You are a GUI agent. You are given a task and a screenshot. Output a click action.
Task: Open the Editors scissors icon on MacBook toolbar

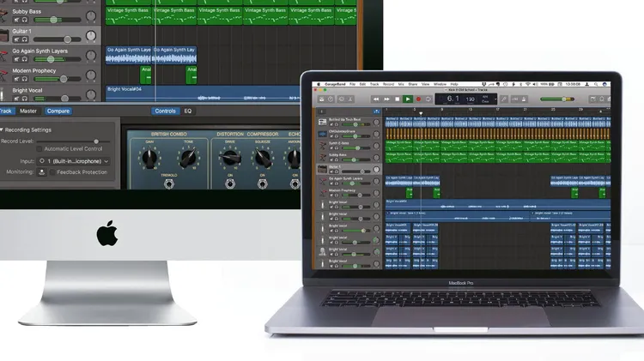pyautogui.click(x=350, y=99)
